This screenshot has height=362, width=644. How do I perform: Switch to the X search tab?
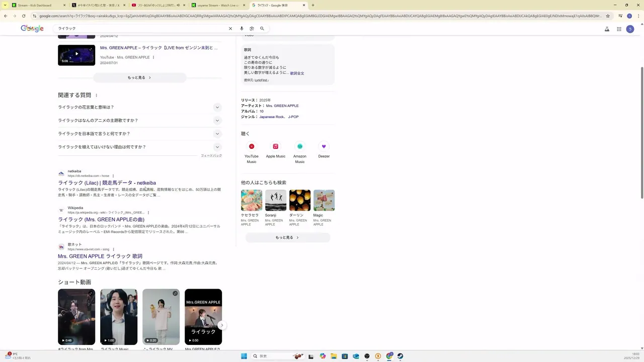[x=98, y=5]
